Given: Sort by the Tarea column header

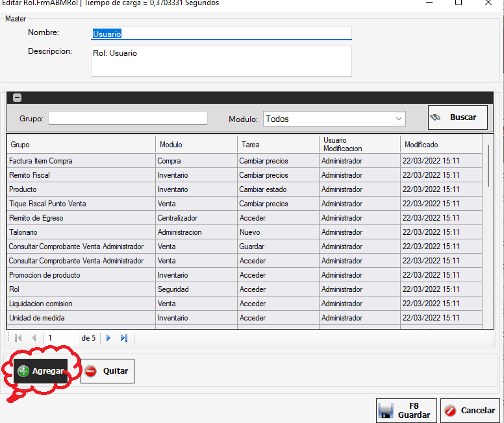Looking at the screenshot, I should point(278,145).
